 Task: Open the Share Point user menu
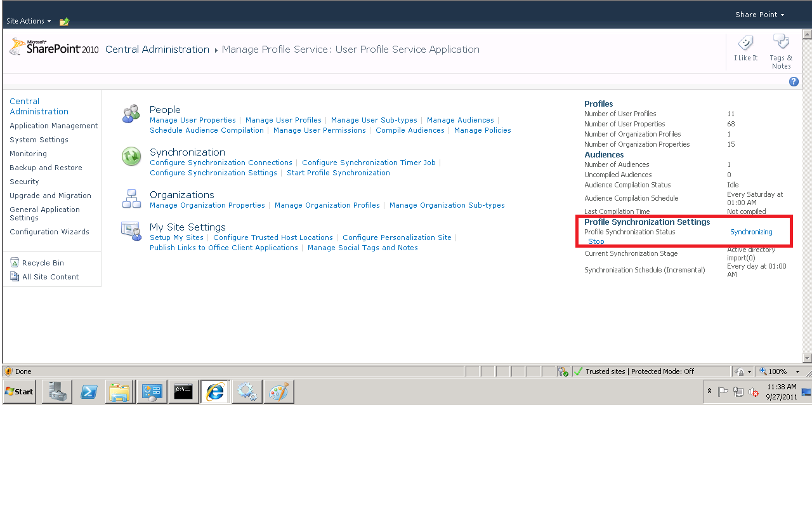759,14
